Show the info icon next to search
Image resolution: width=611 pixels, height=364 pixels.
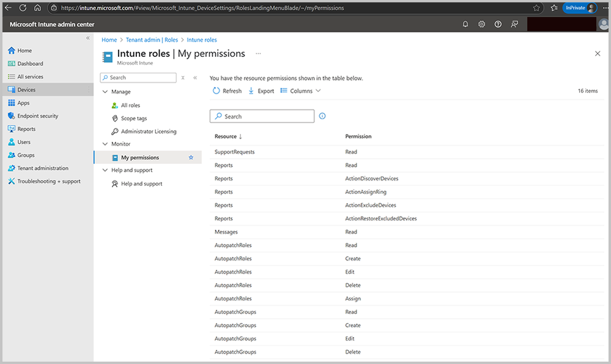322,116
